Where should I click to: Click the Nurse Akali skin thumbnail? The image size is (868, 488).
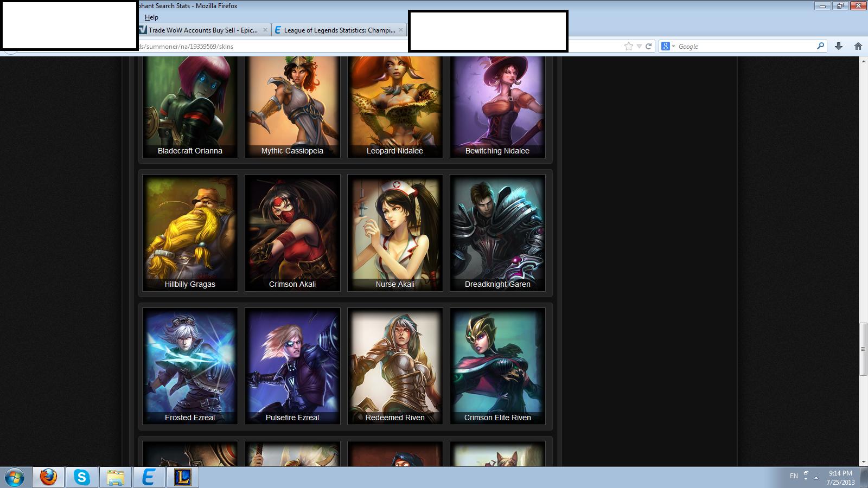[x=395, y=233]
